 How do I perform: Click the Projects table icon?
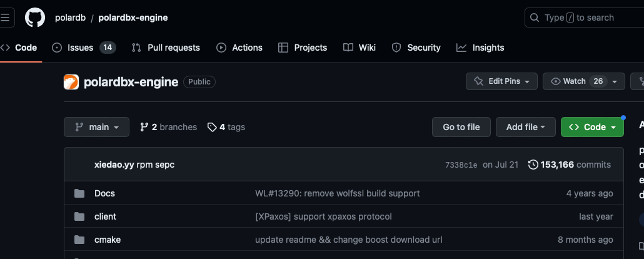(283, 48)
